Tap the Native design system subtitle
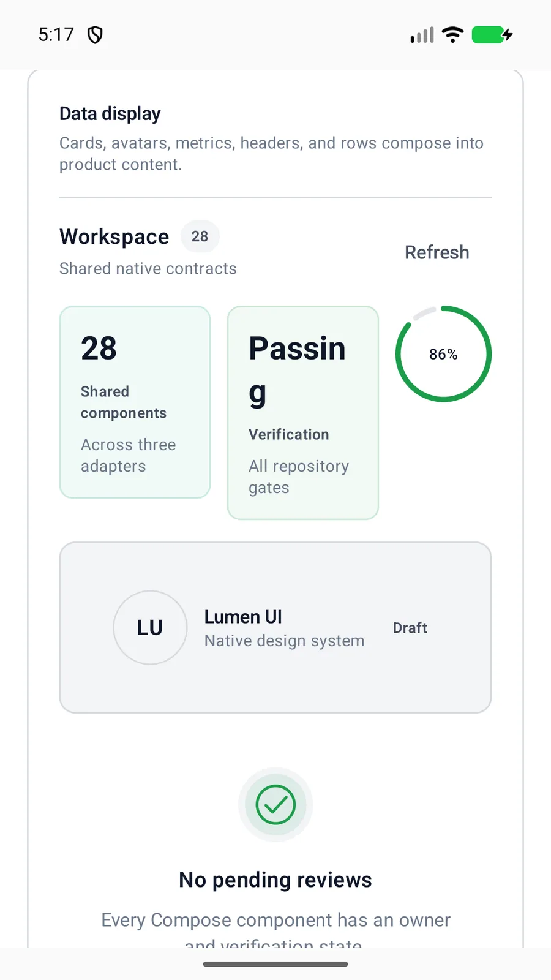 coord(284,641)
